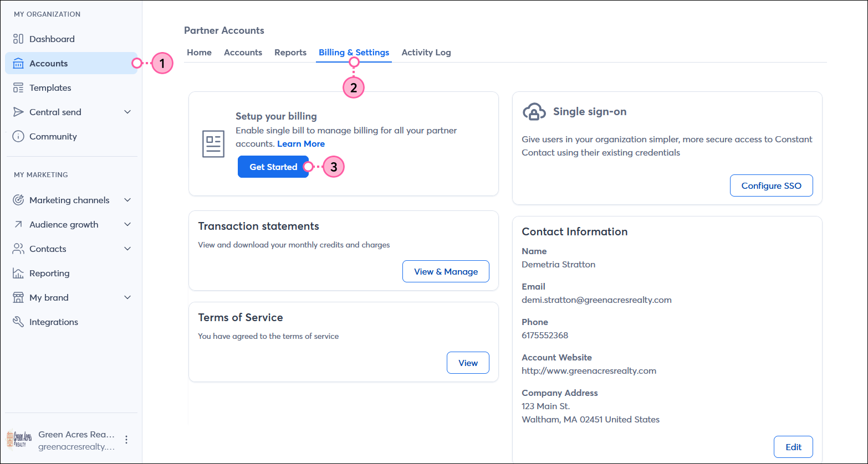Click the Marketing channels target icon

18,200
